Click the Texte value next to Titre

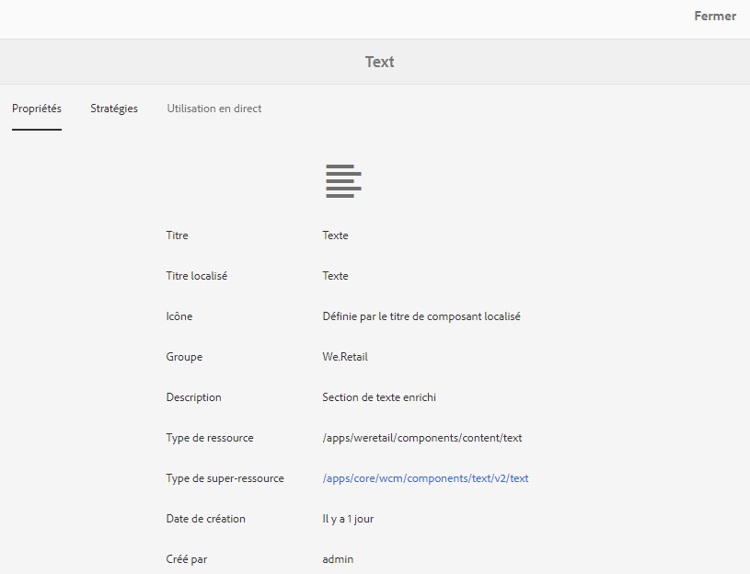coord(335,235)
